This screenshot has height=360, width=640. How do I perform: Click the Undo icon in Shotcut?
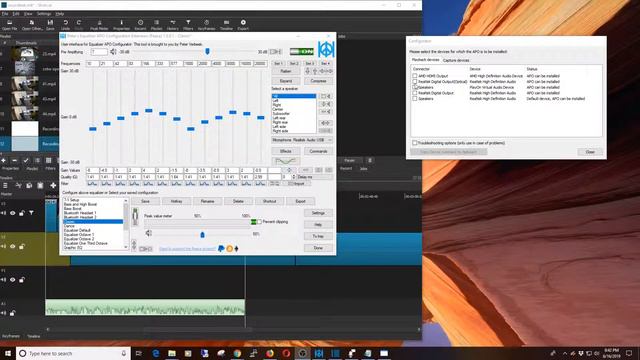[x=65, y=25]
